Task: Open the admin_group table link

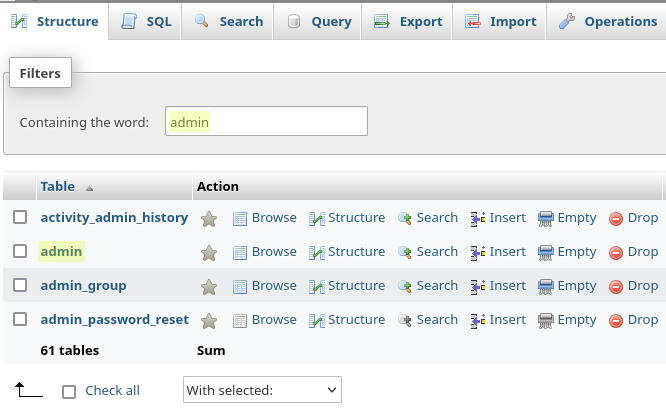Action: pyautogui.click(x=83, y=286)
